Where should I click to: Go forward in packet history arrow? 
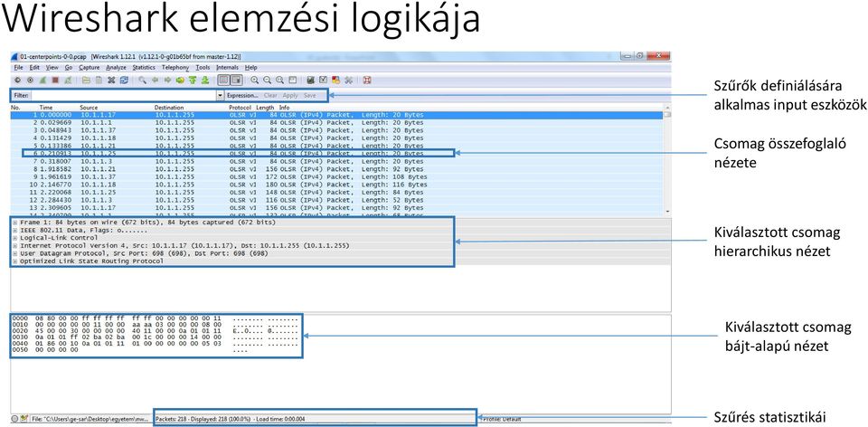tap(167, 81)
